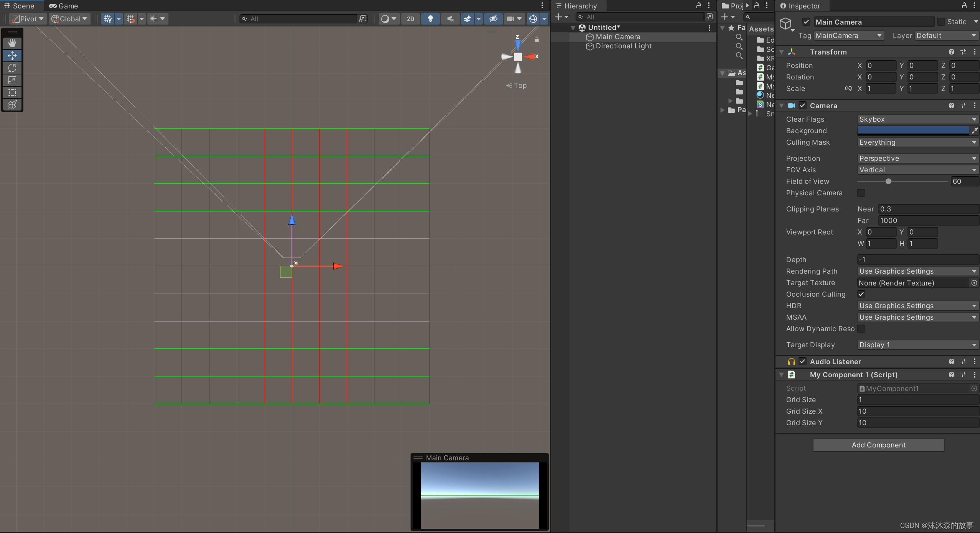The height and width of the screenshot is (533, 980).
Task: Click Add Component button
Action: [x=878, y=445]
